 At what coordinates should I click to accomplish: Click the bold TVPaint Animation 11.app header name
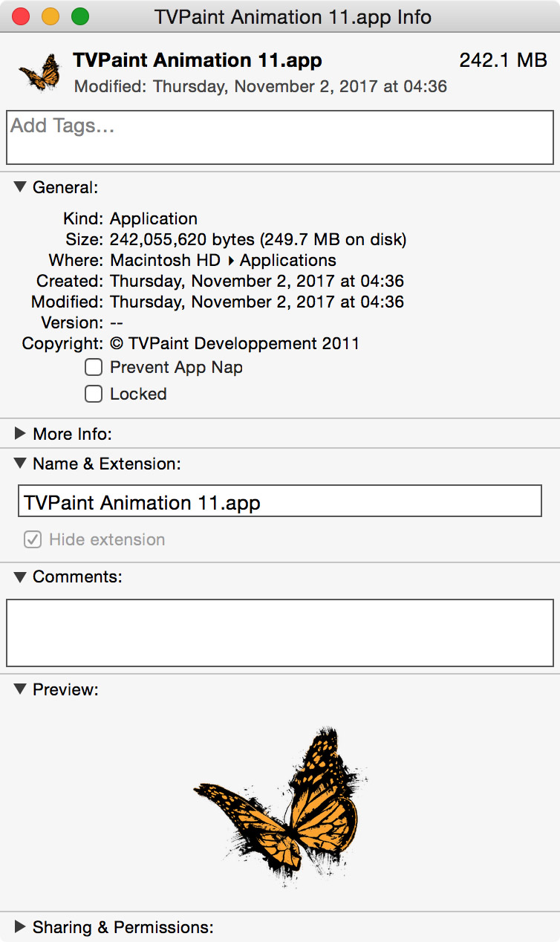(198, 60)
